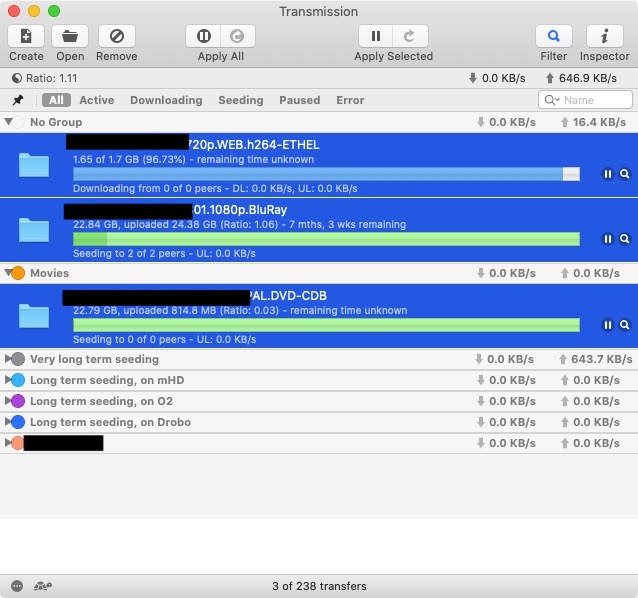Click '3 of 238 transfers' status text
Screen dimensions: 638x598
pos(319,586)
